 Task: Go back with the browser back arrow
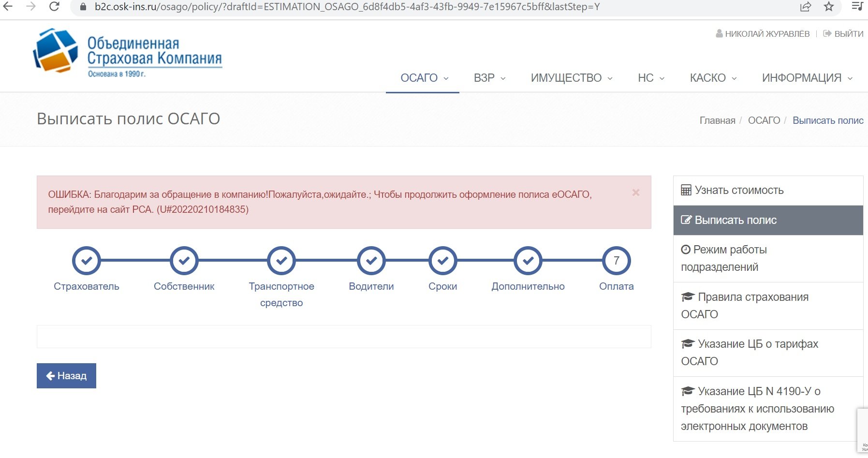coord(8,7)
